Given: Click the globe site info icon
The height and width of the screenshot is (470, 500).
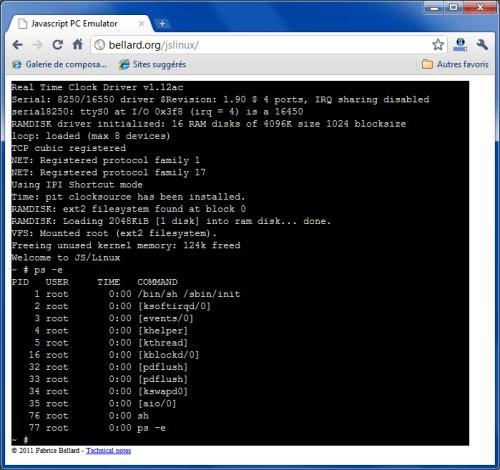Looking at the screenshot, I should [x=100, y=45].
